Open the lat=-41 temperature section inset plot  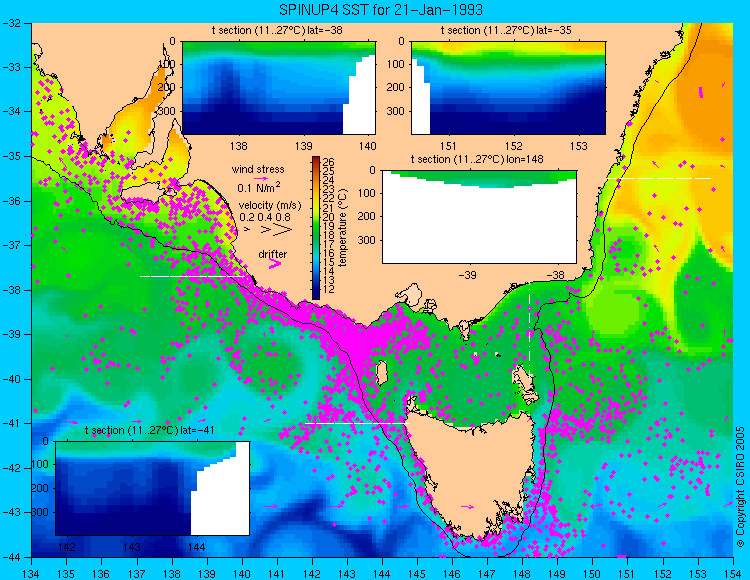[x=153, y=488]
